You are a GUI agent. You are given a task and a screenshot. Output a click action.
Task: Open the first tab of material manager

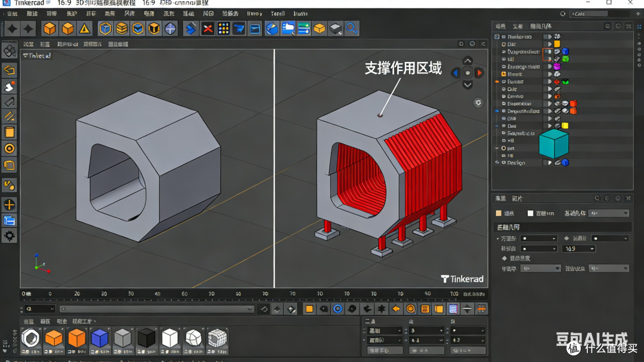coord(29,321)
